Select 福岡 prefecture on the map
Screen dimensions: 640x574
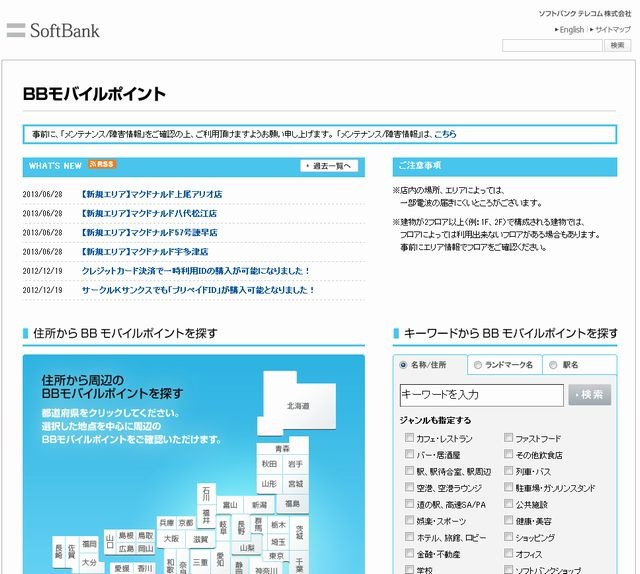89,544
